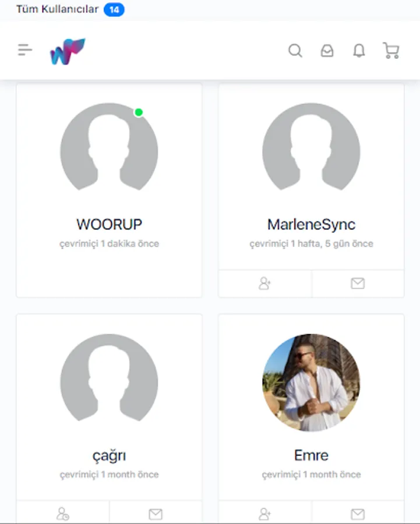The height and width of the screenshot is (524, 420).
Task: Open the shopping cart
Action: (391, 51)
